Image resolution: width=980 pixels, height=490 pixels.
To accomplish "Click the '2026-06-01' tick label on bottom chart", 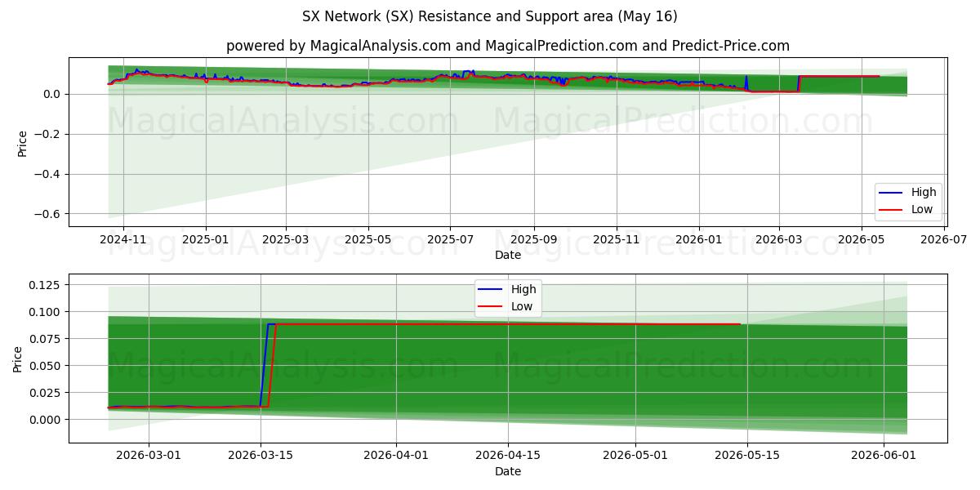I will tap(884, 457).
